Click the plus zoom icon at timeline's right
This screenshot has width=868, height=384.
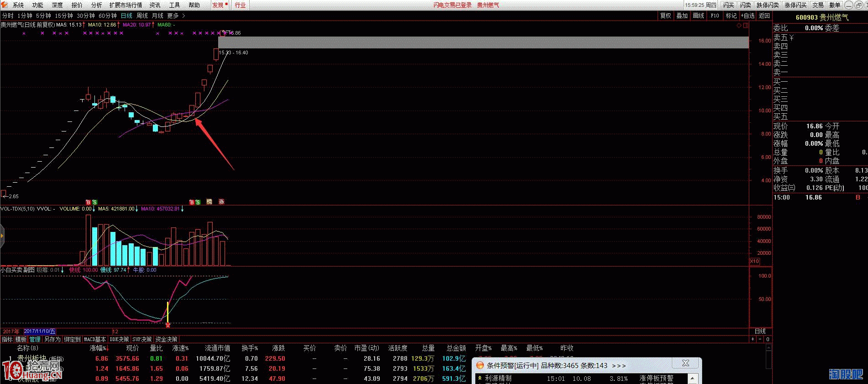coord(753,339)
